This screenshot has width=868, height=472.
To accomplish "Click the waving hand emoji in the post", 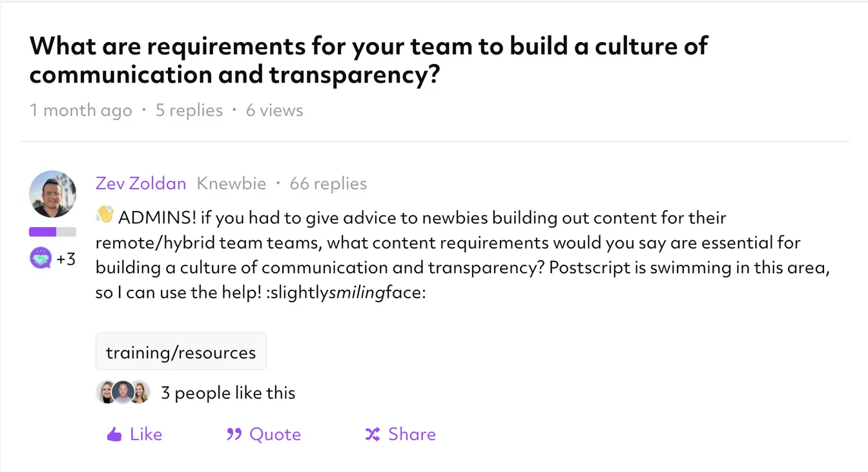I will (x=103, y=216).
